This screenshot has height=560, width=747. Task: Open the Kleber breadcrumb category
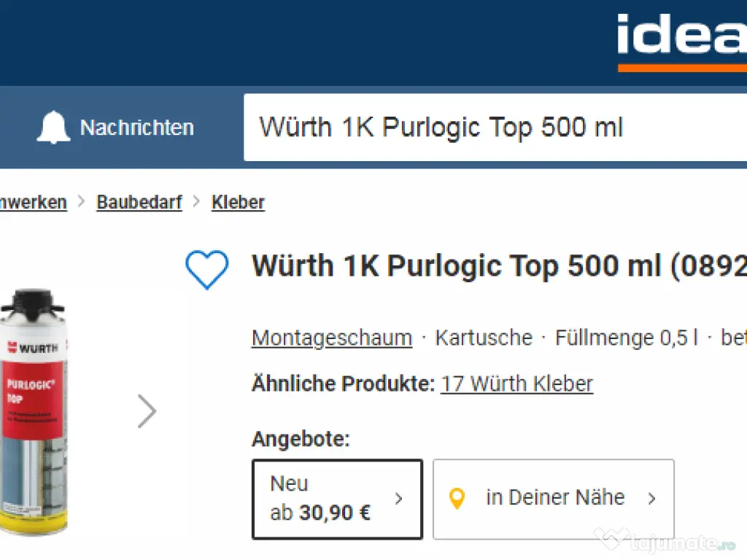pyautogui.click(x=238, y=202)
